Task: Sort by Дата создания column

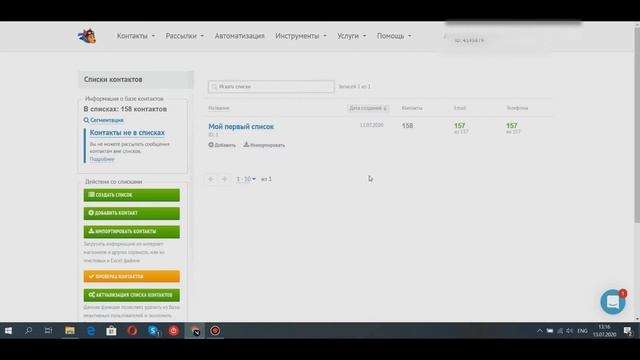Action: [368, 108]
